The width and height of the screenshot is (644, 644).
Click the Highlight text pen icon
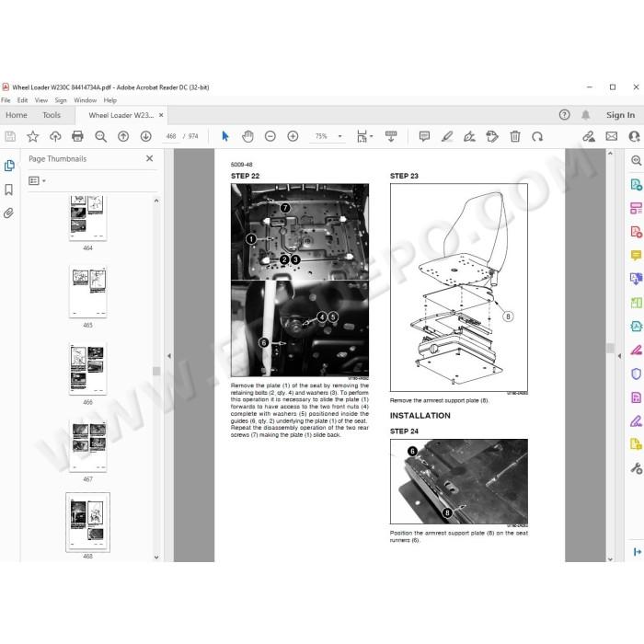point(447,136)
